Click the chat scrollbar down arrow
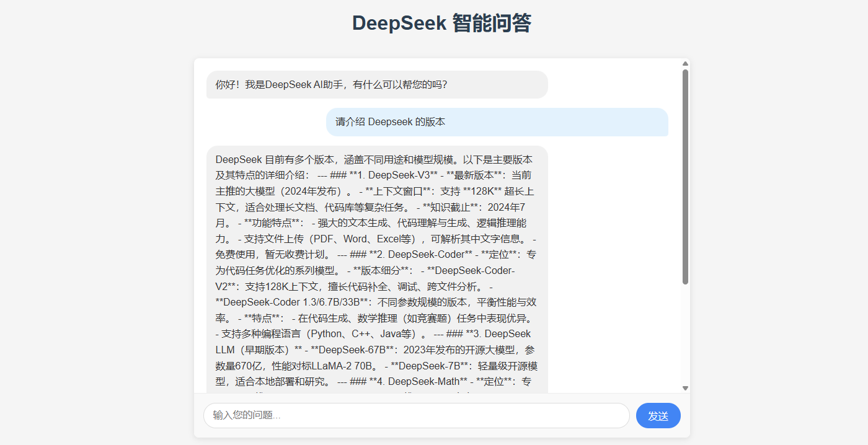The width and height of the screenshot is (868, 445). (685, 388)
